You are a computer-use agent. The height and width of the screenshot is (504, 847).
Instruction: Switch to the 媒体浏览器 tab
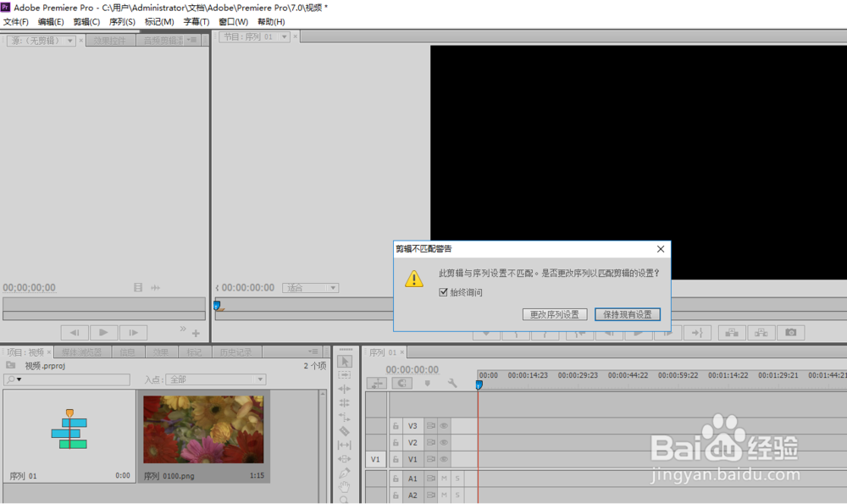click(82, 352)
